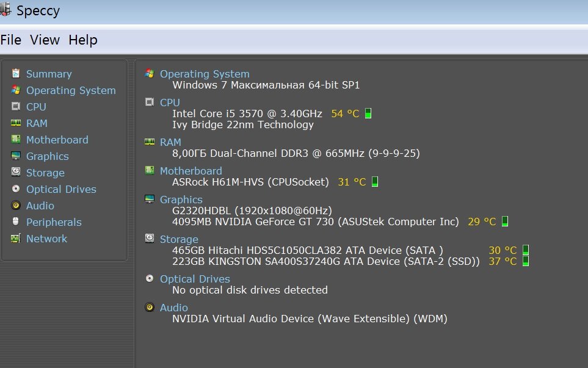Click the NVIDIA Virtual Audio Device line

(310, 319)
